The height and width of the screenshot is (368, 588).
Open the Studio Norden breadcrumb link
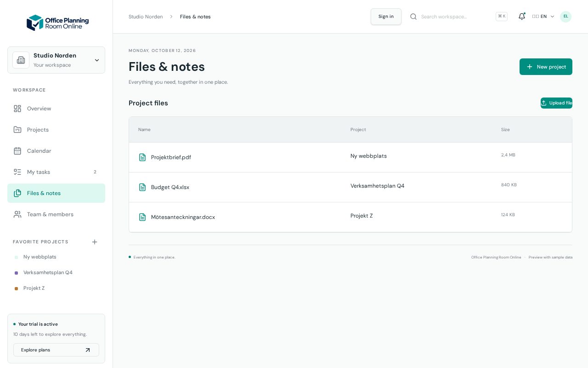146,17
